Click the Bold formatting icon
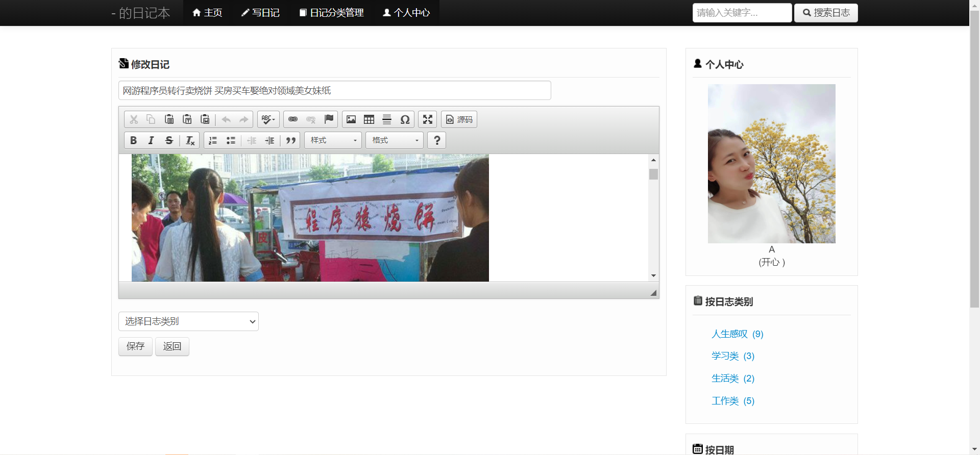980x455 pixels. (133, 140)
